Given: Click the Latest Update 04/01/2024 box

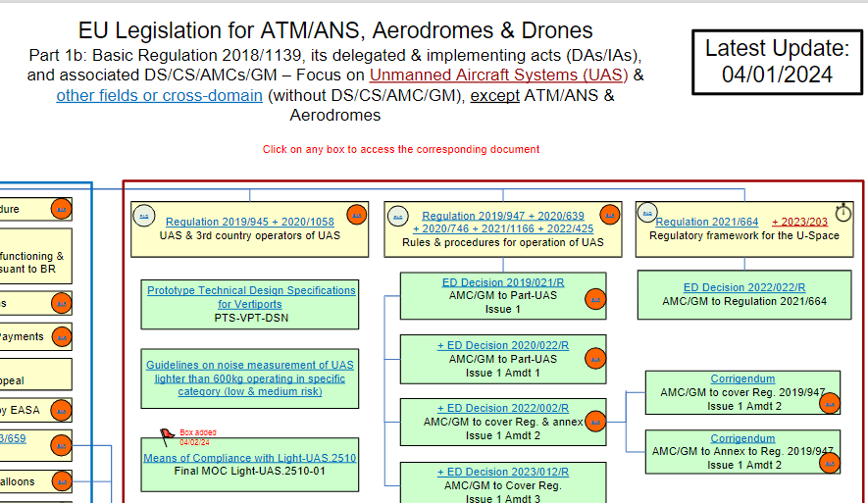Looking at the screenshot, I should click(x=777, y=62).
